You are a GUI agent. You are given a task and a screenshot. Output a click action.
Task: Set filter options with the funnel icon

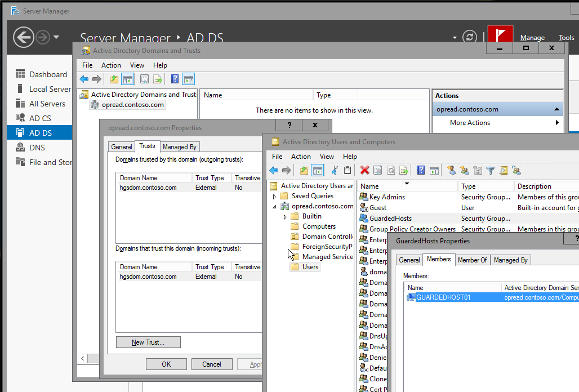click(x=490, y=170)
